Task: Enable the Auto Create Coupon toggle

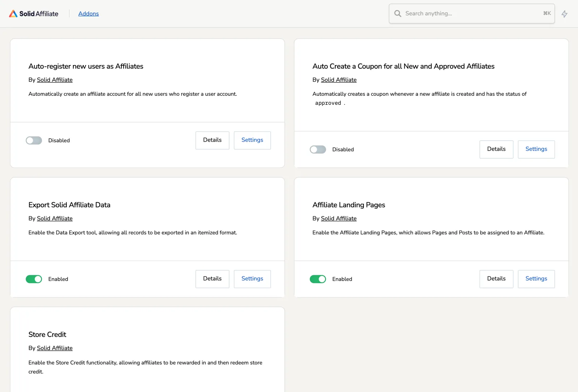Action: coord(318,149)
